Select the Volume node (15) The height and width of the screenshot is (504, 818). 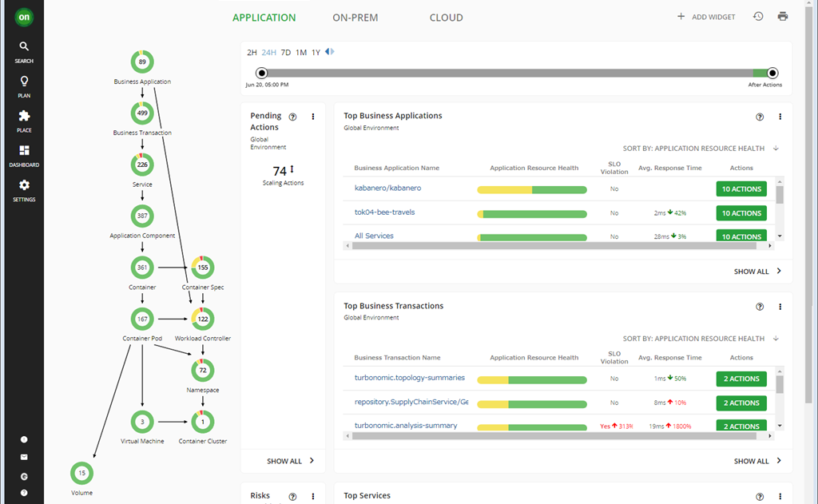click(82, 473)
